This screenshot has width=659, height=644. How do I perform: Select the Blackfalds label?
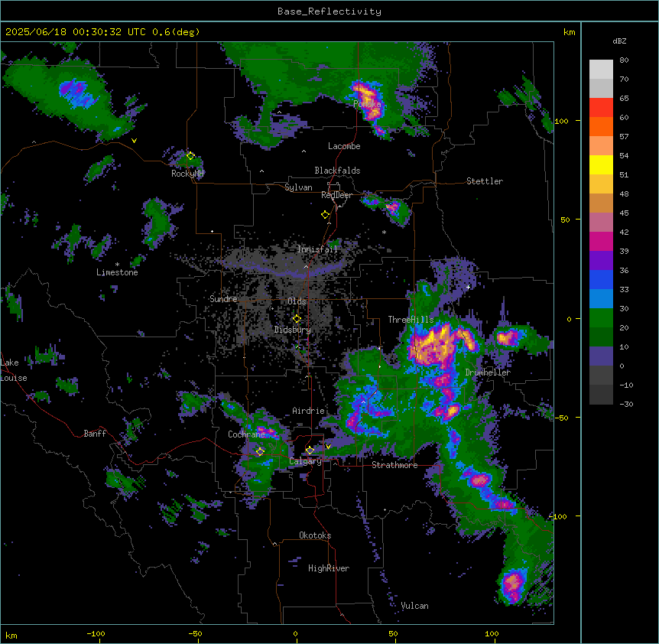tap(337, 171)
